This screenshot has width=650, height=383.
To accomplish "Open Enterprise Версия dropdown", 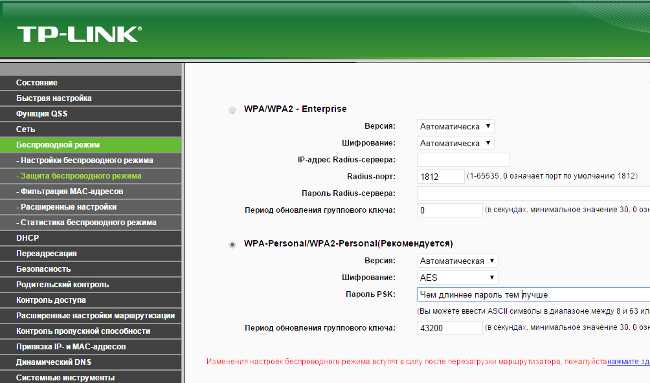I will 455,126.
